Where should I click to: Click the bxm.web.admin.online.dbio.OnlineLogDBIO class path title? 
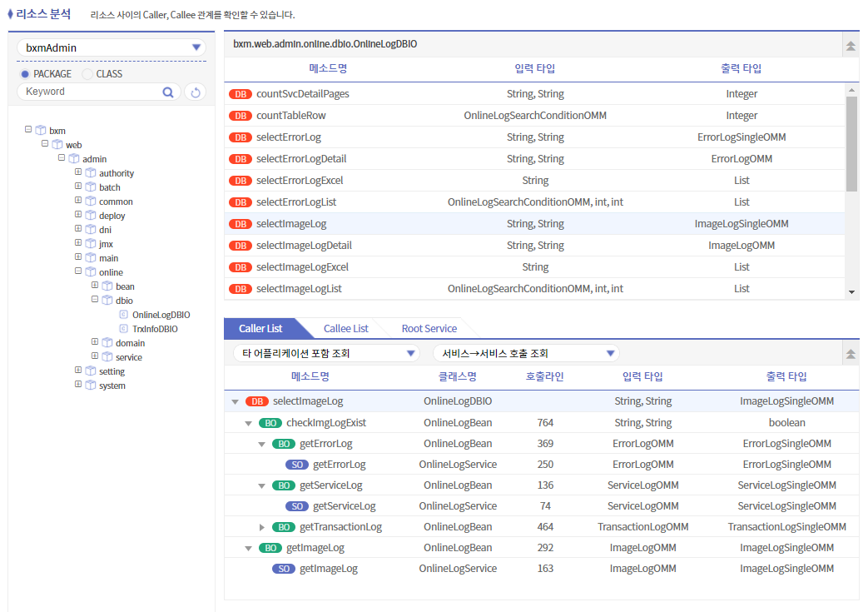point(325,44)
